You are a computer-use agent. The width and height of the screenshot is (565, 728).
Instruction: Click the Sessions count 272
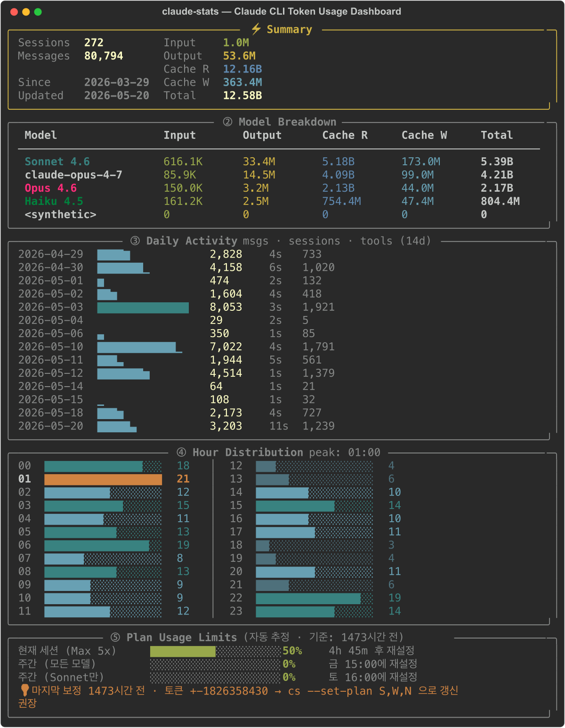click(x=94, y=42)
